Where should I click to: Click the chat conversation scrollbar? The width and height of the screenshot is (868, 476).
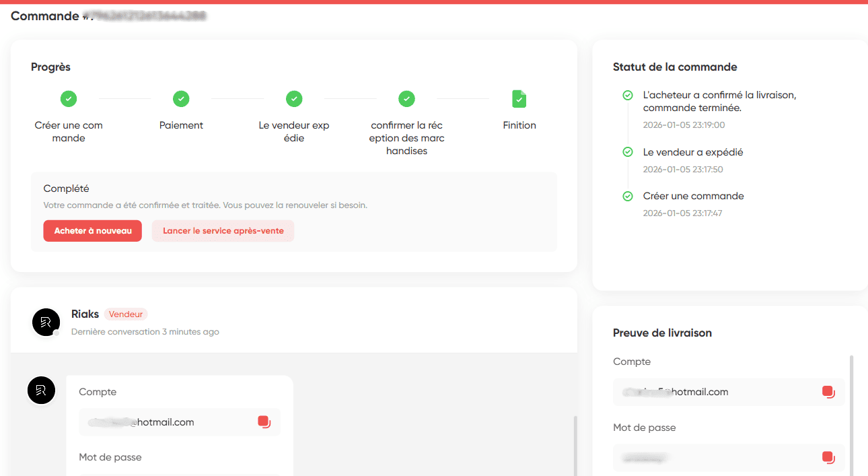(x=575, y=446)
